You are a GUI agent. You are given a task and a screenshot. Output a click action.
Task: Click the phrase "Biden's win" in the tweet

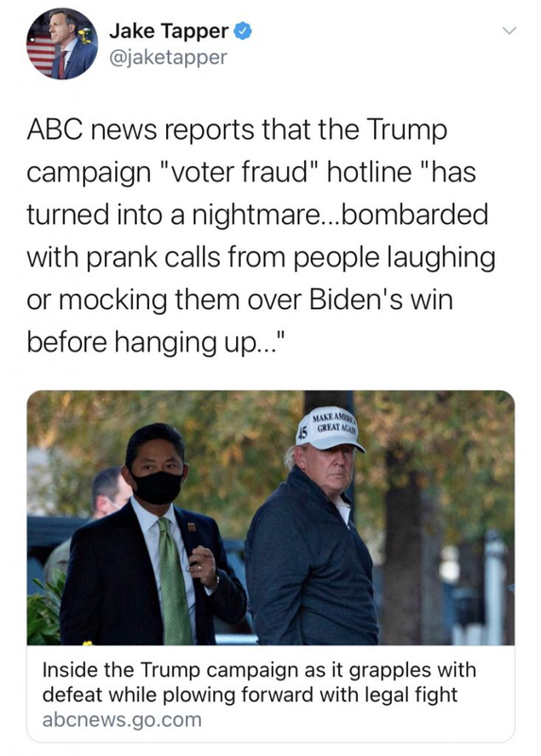pos(380,300)
